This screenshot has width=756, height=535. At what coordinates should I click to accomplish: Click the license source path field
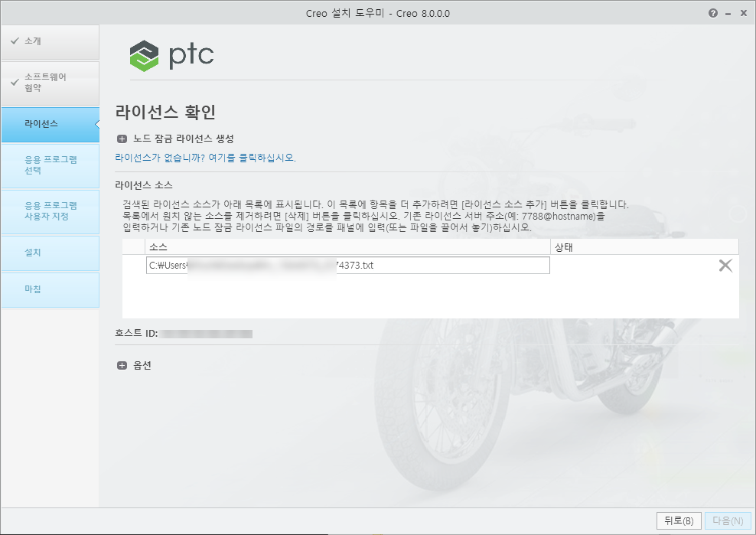point(347,266)
